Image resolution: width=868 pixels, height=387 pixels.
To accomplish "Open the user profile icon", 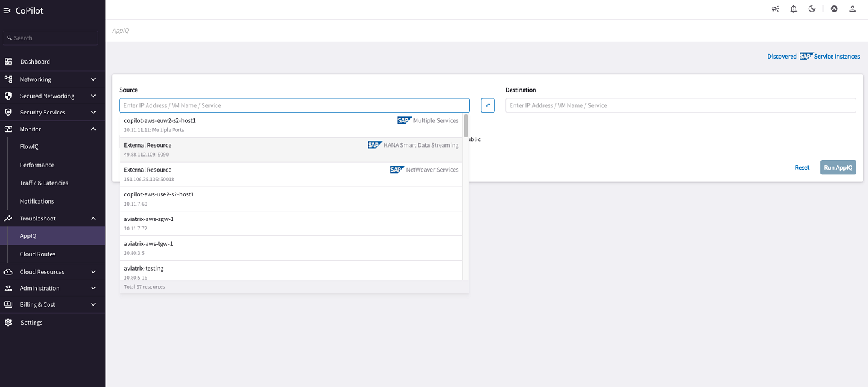I will coord(852,8).
